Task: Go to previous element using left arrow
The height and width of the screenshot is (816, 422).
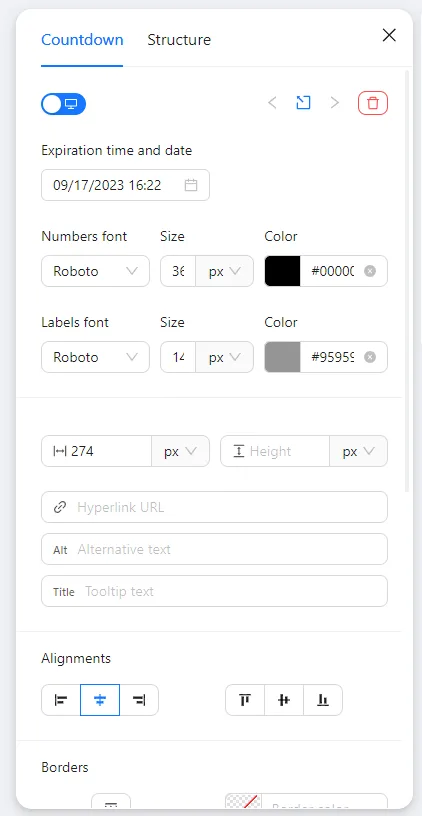Action: pyautogui.click(x=272, y=103)
